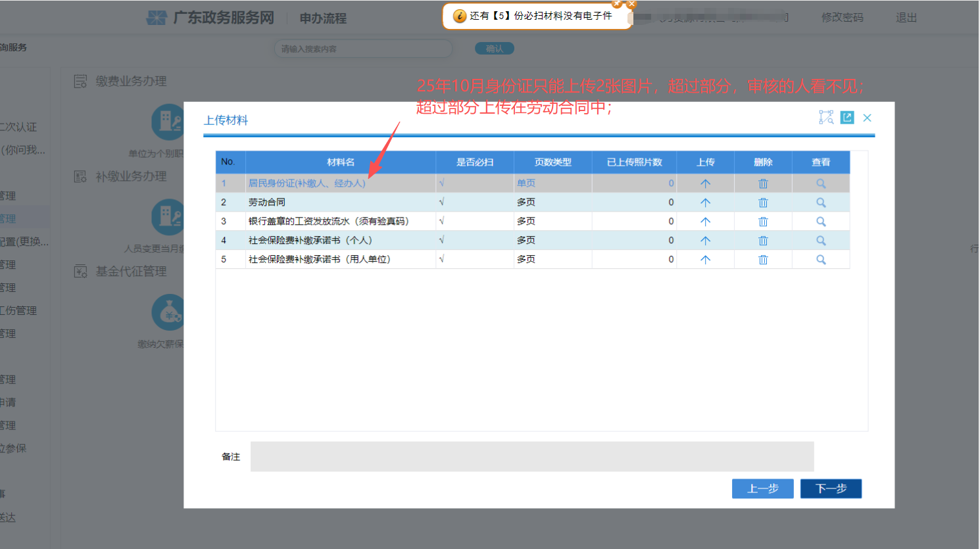This screenshot has height=549, width=980.
Task: Go to 下一步
Action: pyautogui.click(x=831, y=489)
